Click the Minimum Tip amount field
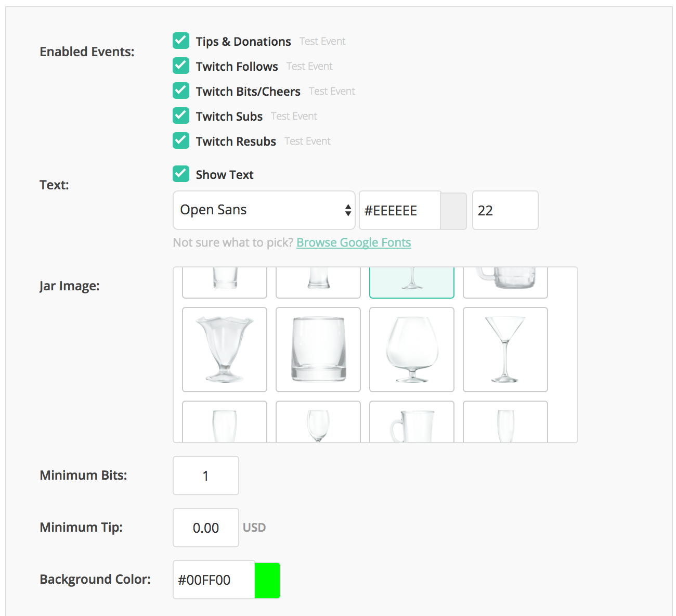The width and height of the screenshot is (676, 616). click(x=206, y=528)
